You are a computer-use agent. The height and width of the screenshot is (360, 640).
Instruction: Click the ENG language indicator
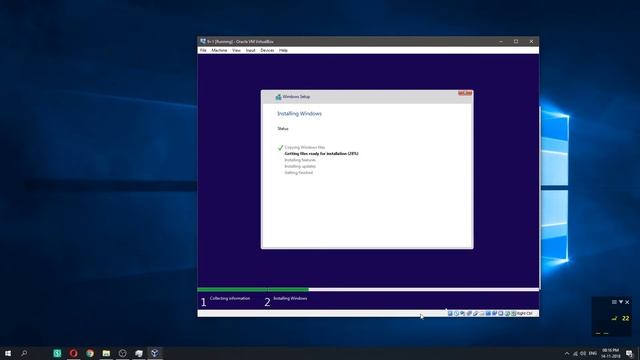click(593, 353)
